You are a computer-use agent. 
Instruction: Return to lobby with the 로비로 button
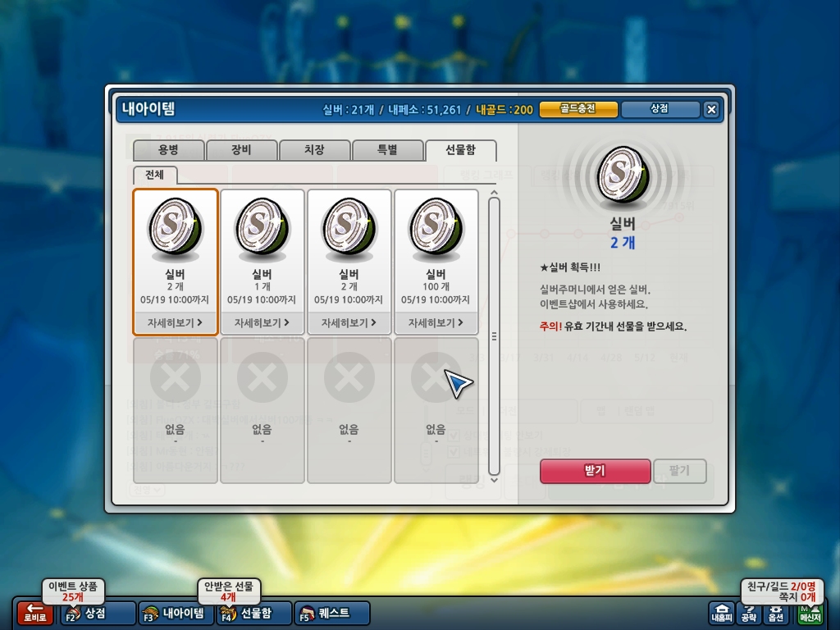click(x=35, y=613)
